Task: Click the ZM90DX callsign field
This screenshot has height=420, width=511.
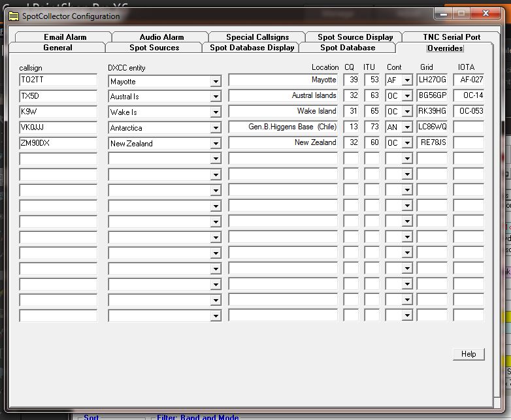Action: pos(58,142)
